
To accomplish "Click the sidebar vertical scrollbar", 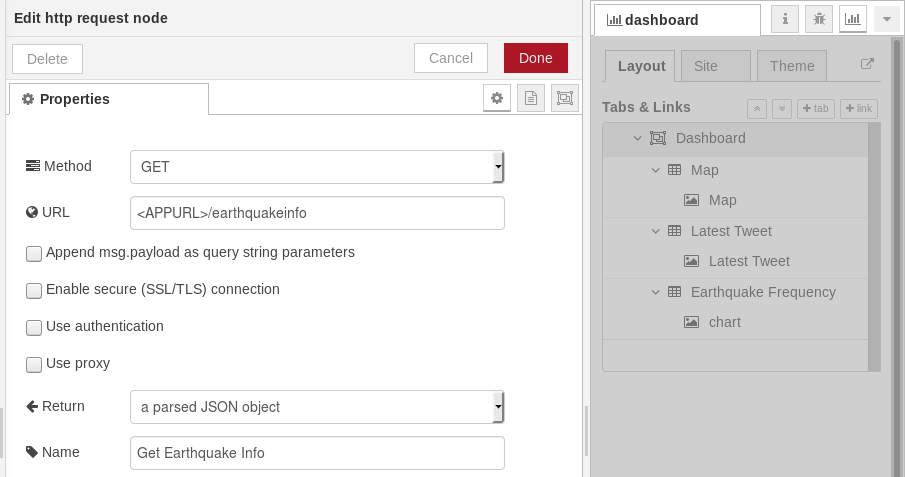I will (x=898, y=257).
